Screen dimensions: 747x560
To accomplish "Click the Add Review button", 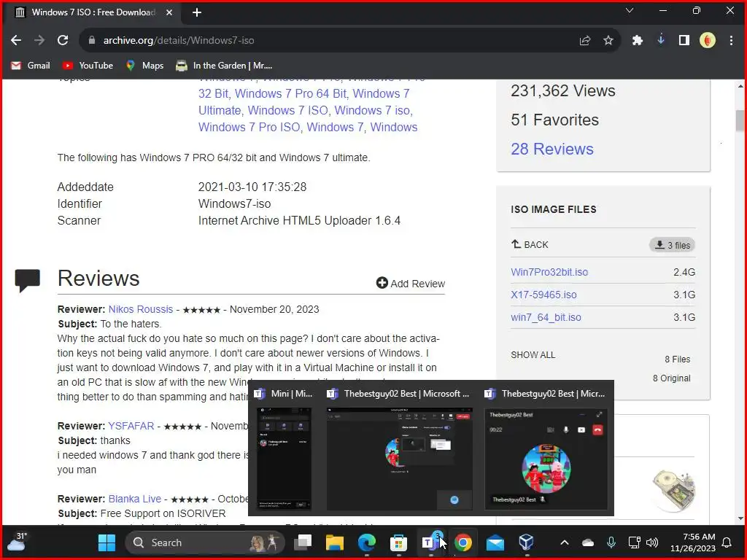I will 411,284.
